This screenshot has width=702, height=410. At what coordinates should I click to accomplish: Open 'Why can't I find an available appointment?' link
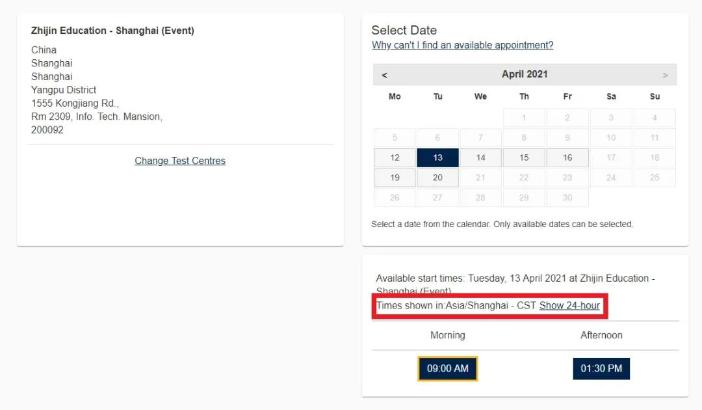(x=462, y=45)
